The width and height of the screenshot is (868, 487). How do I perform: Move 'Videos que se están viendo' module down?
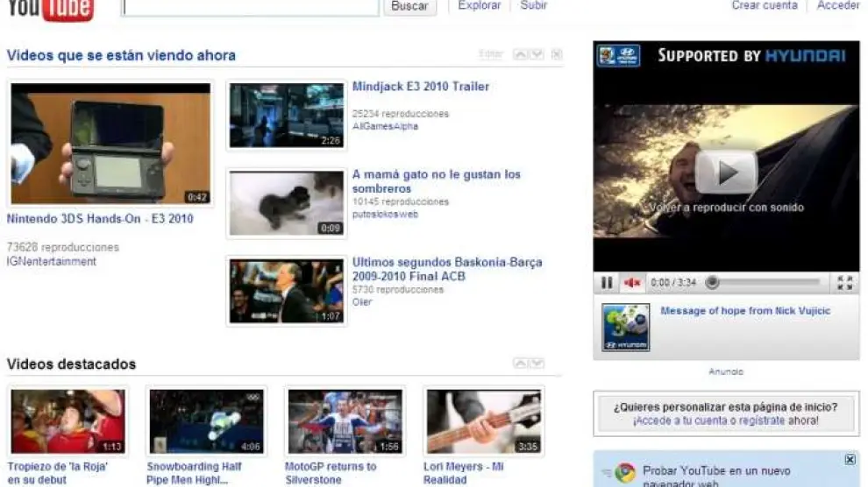coord(537,54)
